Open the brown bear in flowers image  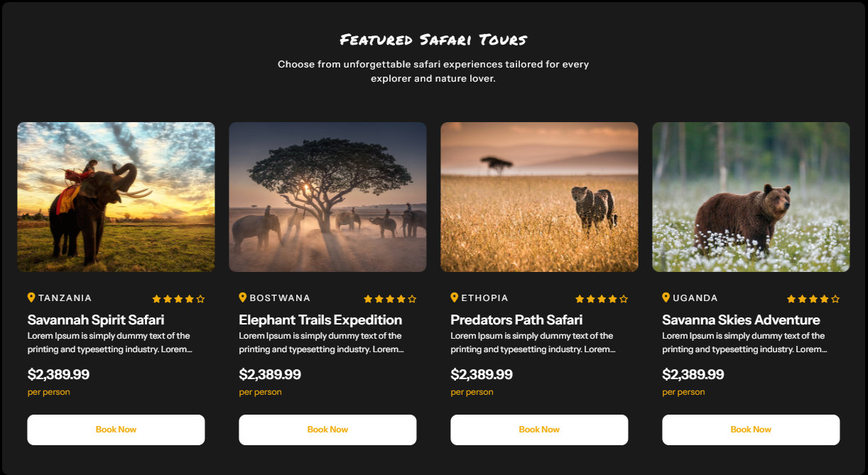tap(751, 197)
